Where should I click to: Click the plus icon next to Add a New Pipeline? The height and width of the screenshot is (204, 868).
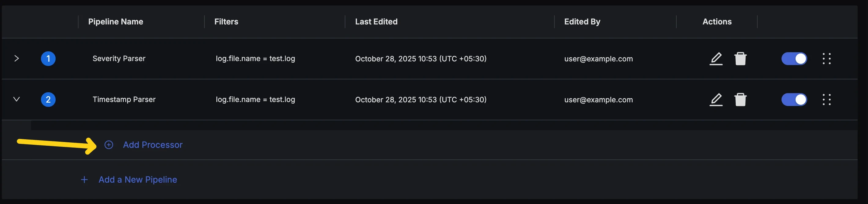(84, 180)
